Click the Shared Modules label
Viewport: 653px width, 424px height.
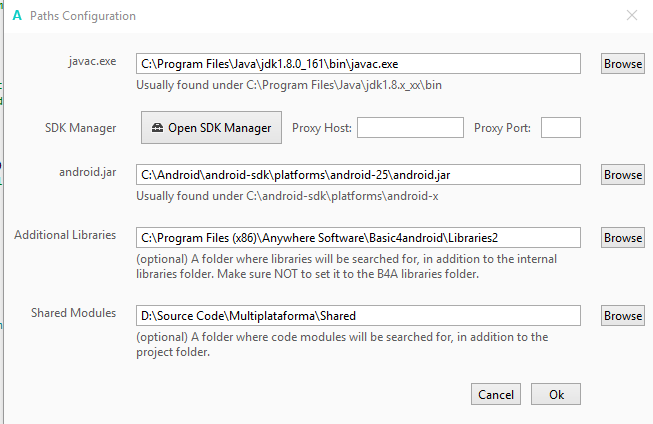coord(73,314)
